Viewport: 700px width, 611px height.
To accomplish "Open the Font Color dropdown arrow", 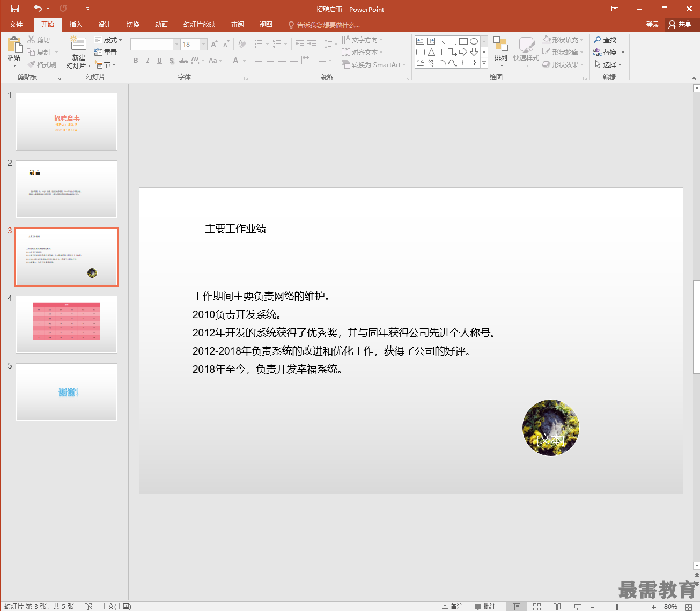I will (x=245, y=61).
